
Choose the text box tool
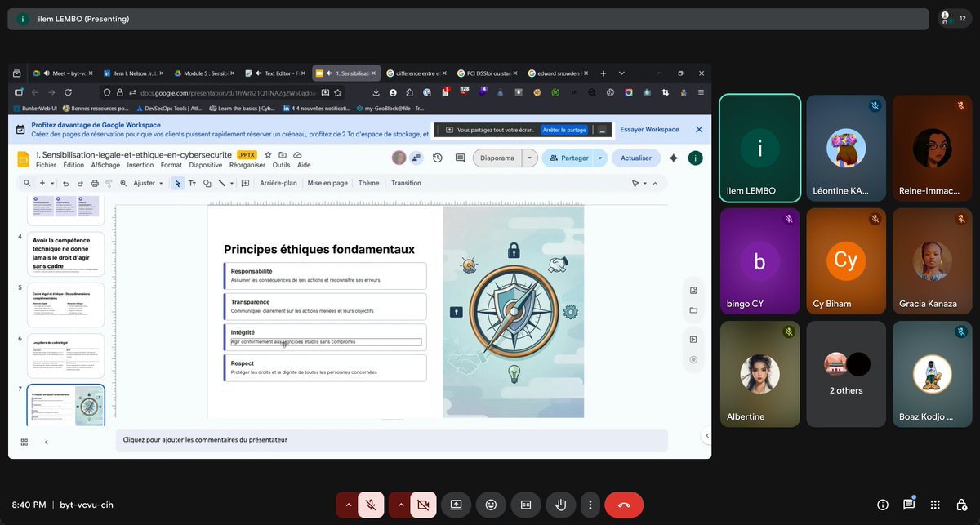[193, 183]
